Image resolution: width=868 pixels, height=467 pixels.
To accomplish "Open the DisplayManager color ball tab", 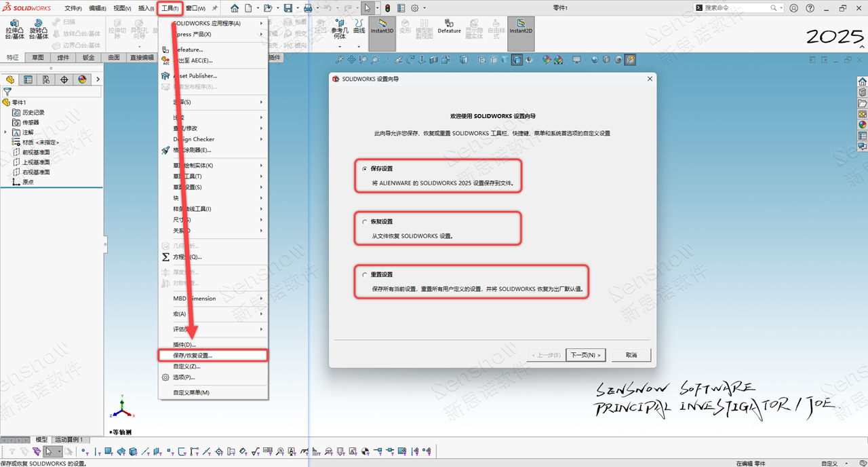I will point(82,79).
